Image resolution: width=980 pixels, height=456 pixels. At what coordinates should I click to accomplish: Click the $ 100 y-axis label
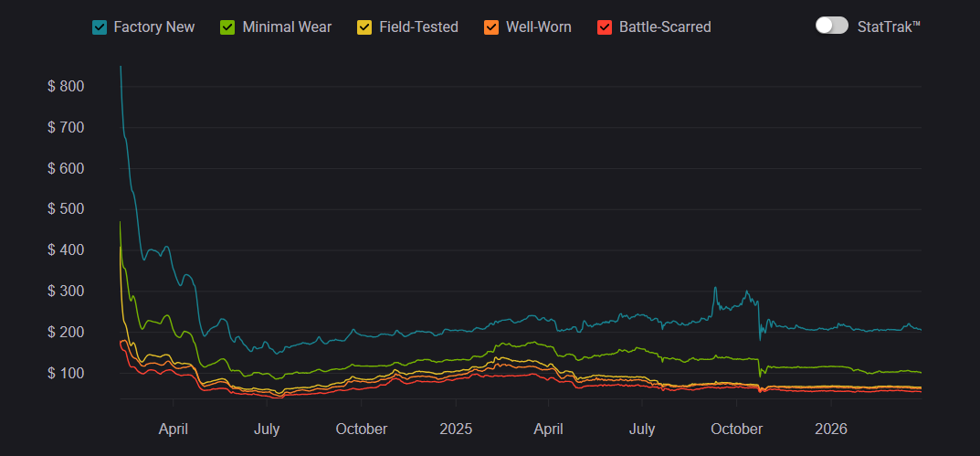click(66, 373)
